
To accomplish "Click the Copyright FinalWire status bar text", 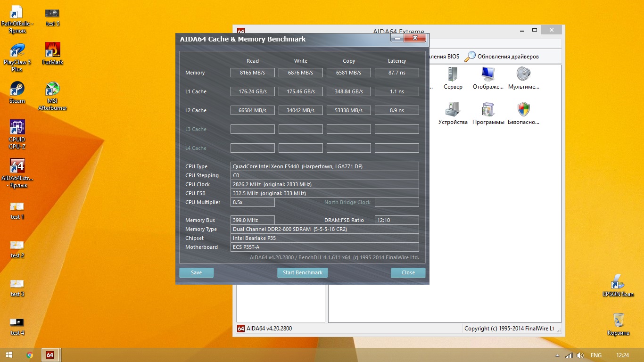I will pyautogui.click(x=509, y=329).
